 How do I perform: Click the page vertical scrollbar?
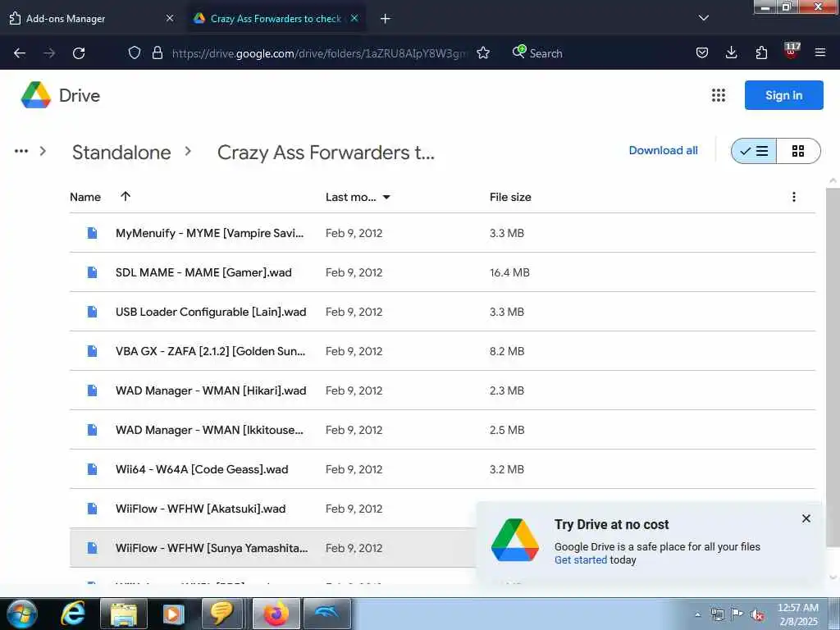[x=833, y=367]
